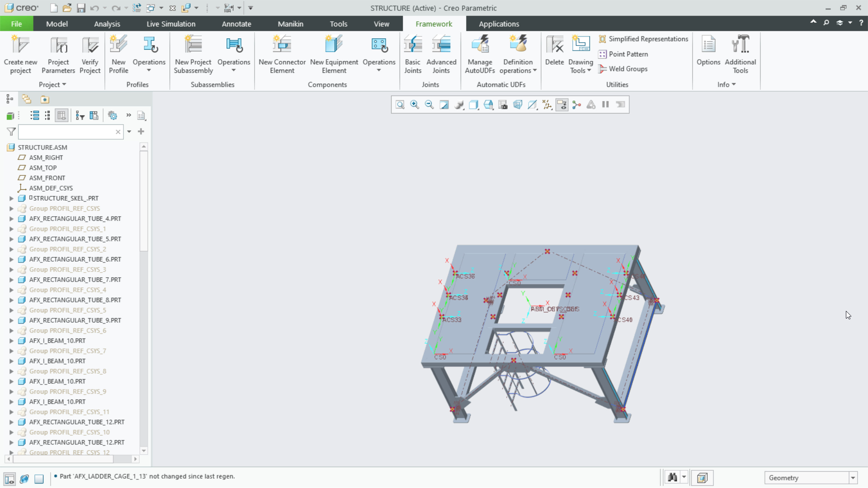Click Simplified Representations

point(643,39)
